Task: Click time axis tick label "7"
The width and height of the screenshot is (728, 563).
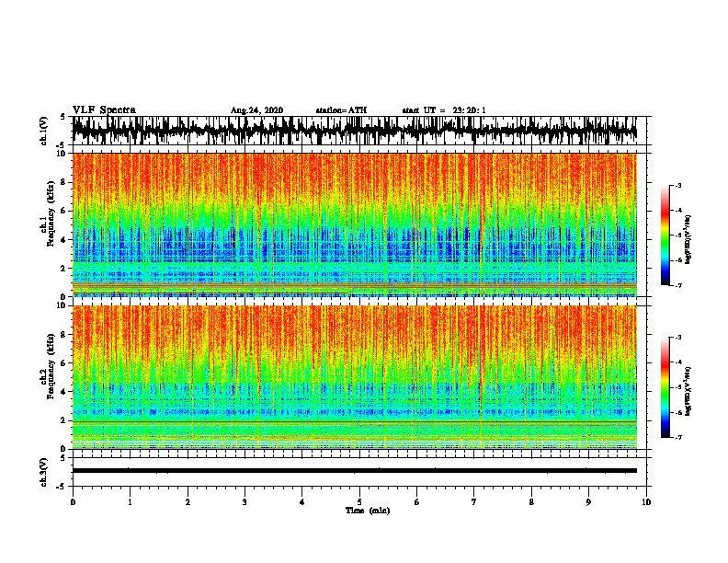Action: tap(474, 502)
